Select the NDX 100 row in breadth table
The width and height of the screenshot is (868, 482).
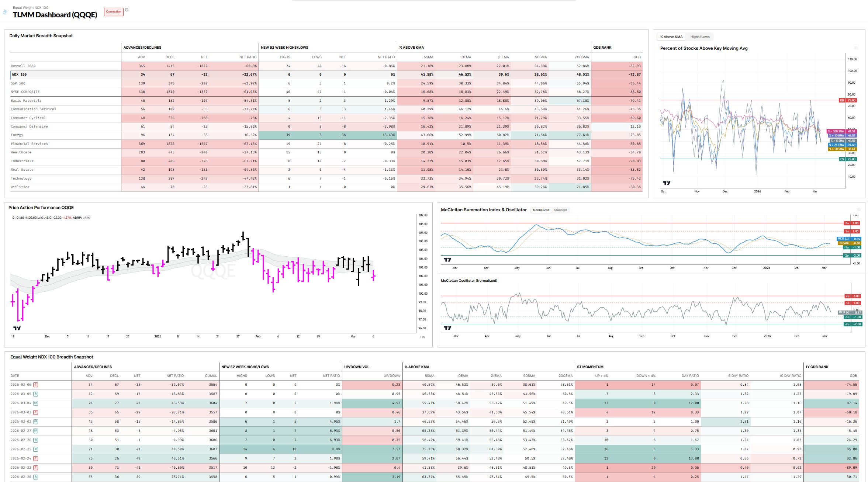click(19, 74)
